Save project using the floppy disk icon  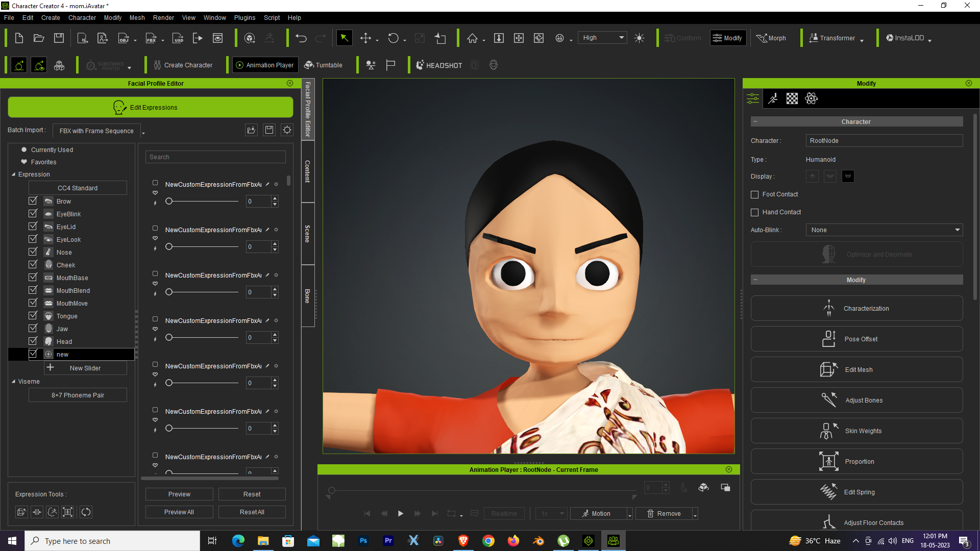pyautogui.click(x=59, y=38)
